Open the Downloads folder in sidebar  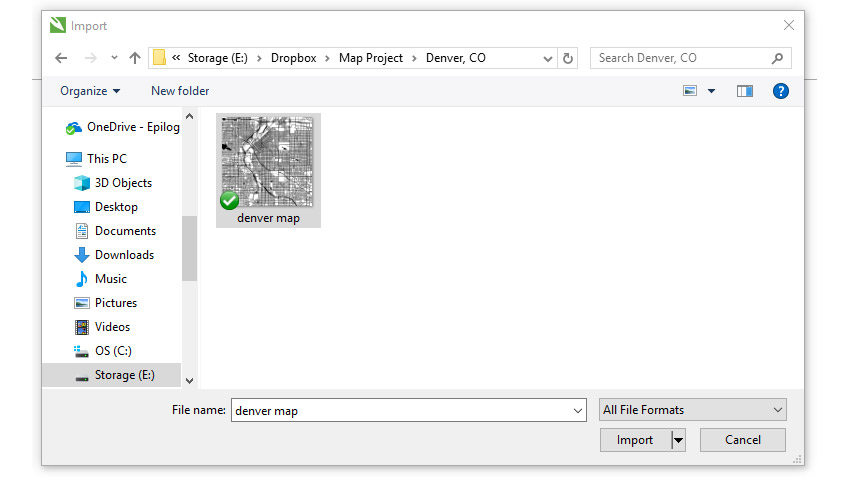(x=123, y=255)
